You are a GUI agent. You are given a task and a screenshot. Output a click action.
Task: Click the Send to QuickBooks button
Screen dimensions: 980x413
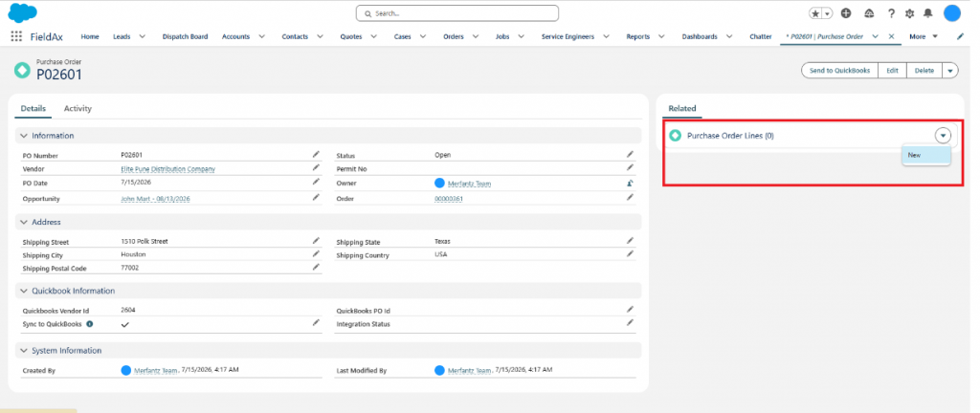pos(839,71)
